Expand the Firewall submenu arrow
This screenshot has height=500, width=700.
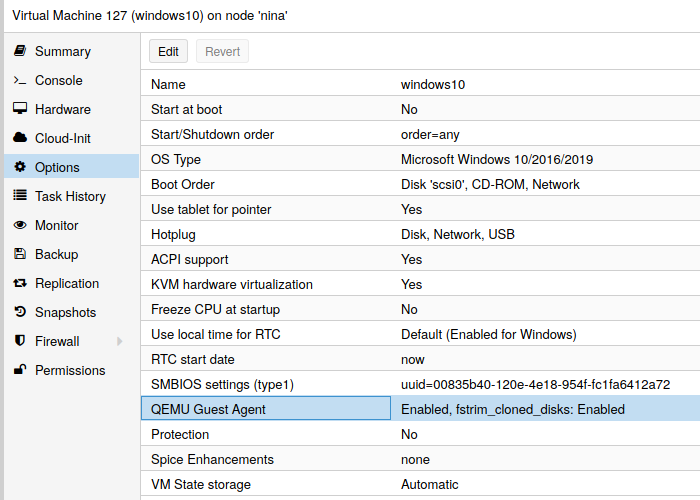click(x=120, y=341)
